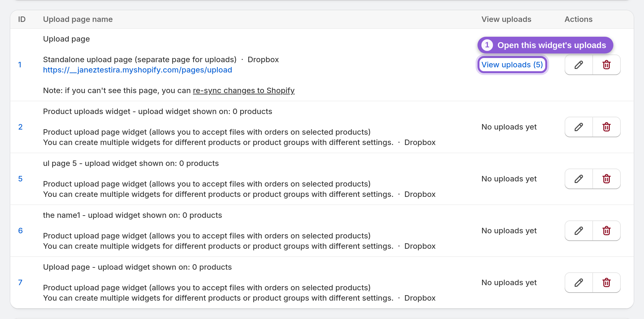The image size is (644, 319).
Task: Delete the 'ul page 5' widget
Action: tap(607, 179)
